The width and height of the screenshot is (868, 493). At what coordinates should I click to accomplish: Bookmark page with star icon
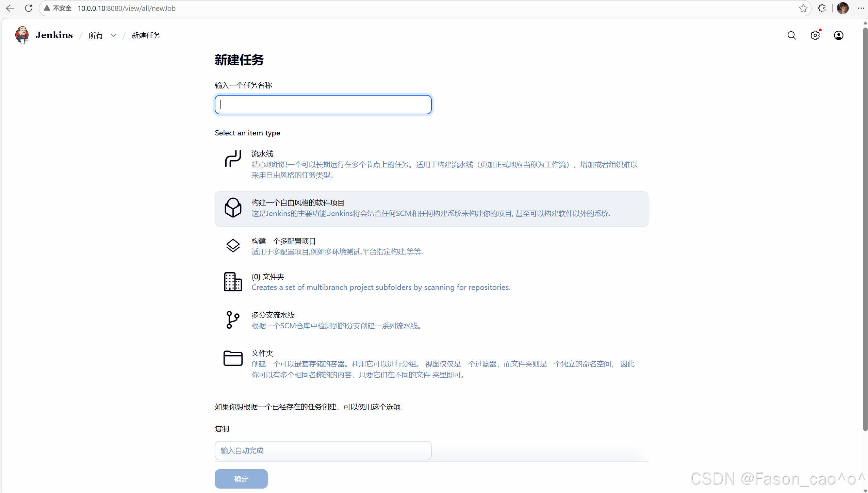click(803, 8)
